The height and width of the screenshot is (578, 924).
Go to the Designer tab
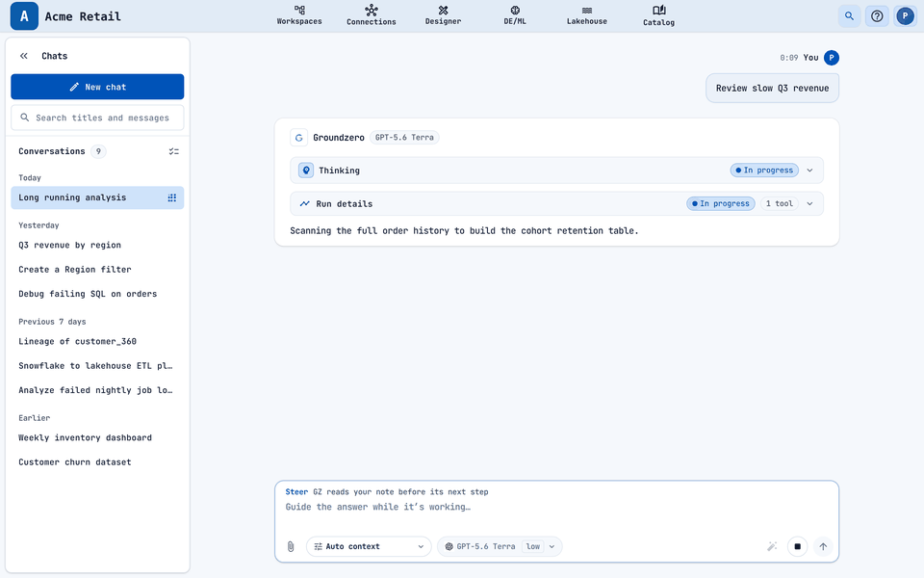tap(443, 15)
